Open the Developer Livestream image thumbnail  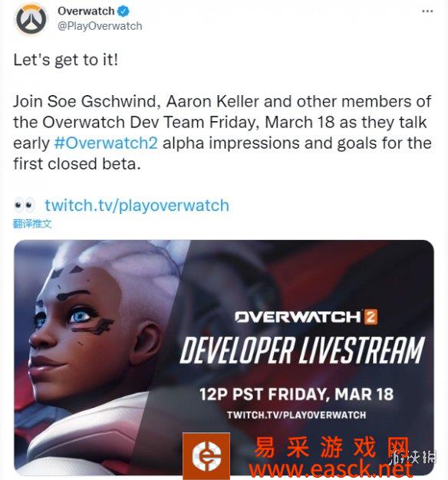[x=224, y=357]
